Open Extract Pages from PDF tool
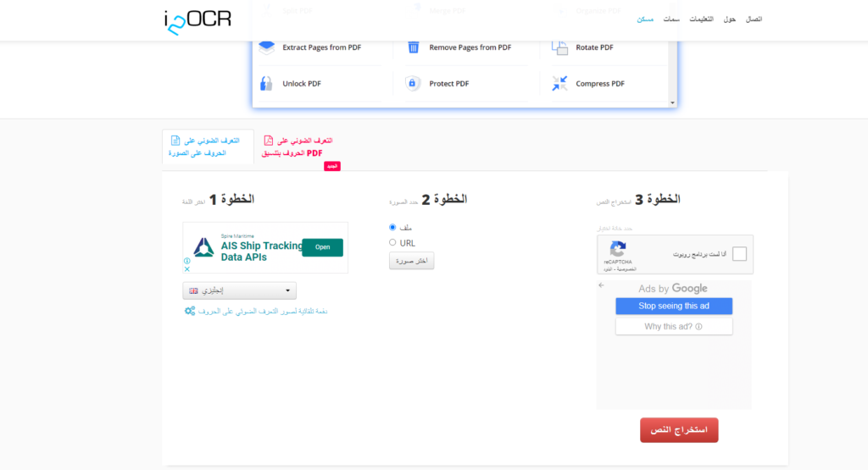868x470 pixels. point(321,47)
